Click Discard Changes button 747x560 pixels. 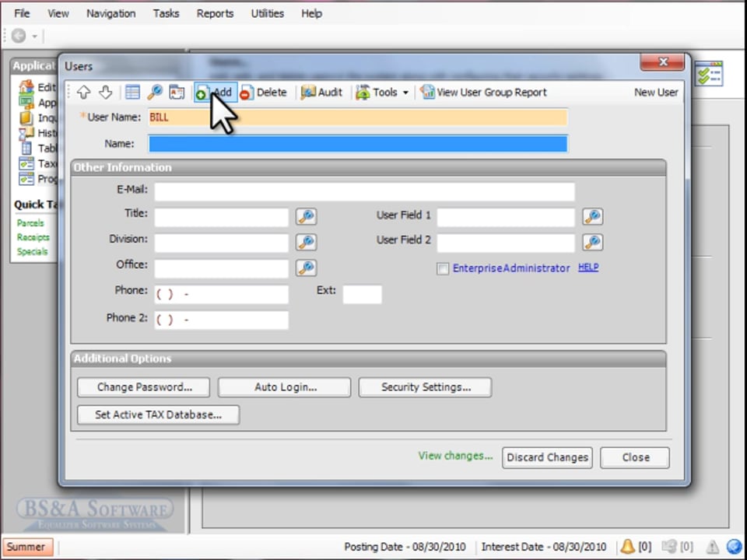coord(547,457)
